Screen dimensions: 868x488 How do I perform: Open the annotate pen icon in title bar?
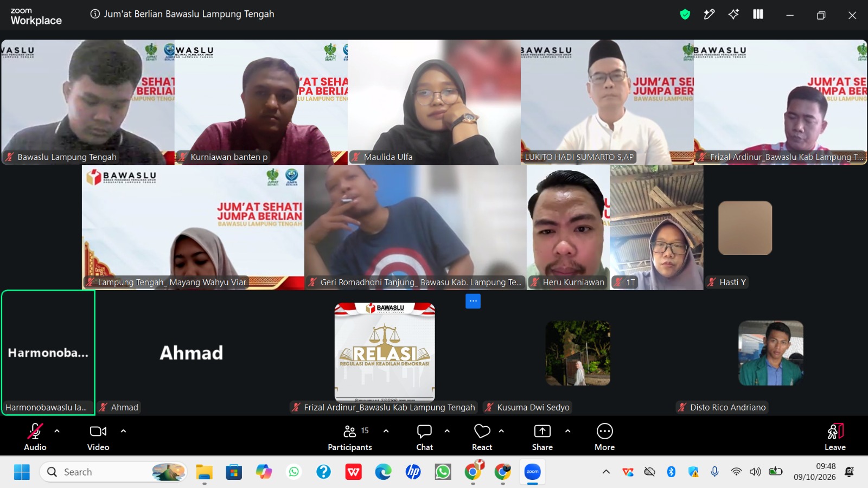pyautogui.click(x=709, y=15)
